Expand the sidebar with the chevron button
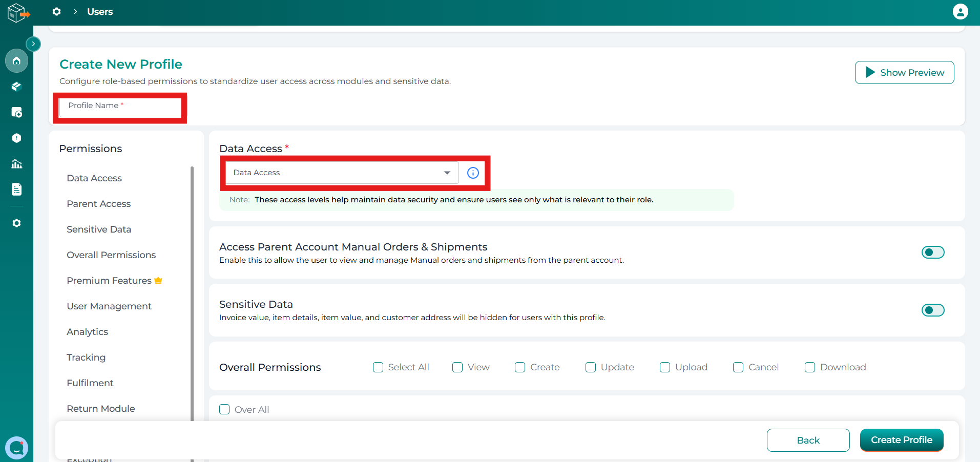The image size is (980, 462). tap(33, 44)
